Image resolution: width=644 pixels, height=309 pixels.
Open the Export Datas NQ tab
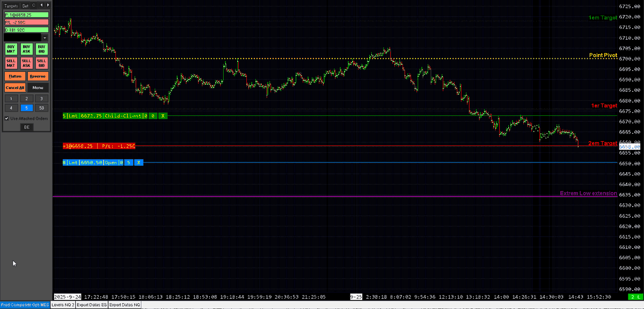125,305
